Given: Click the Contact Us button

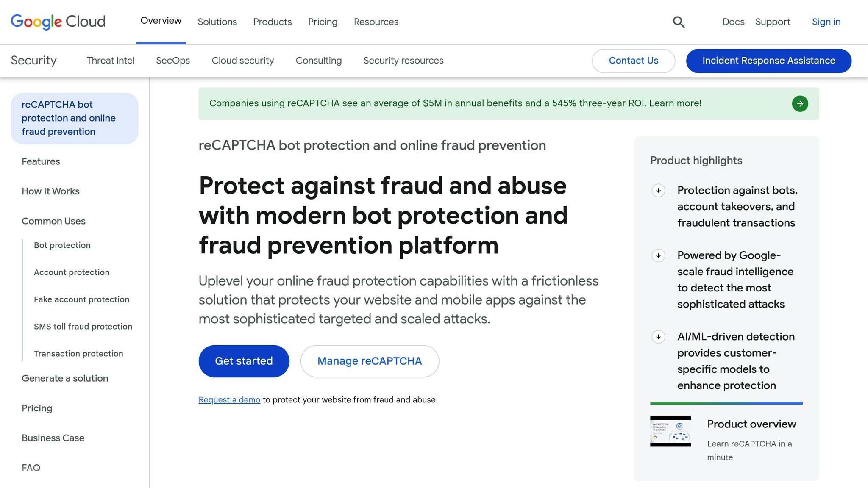Looking at the screenshot, I should [x=634, y=61].
